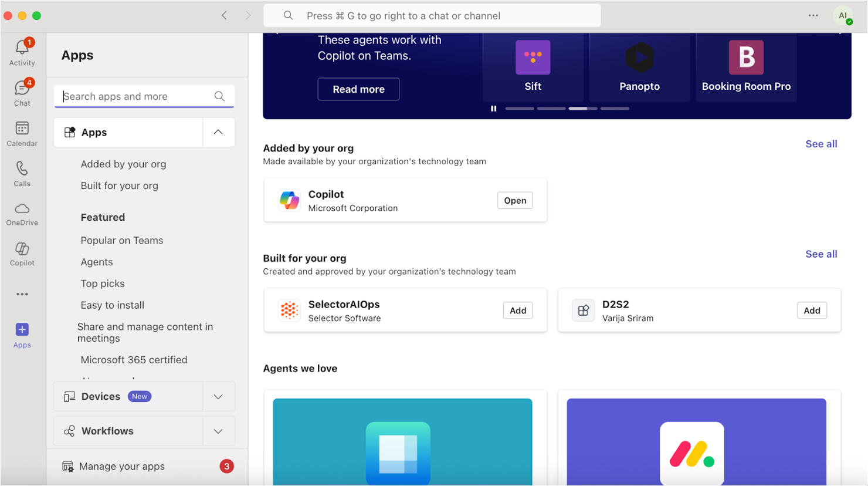Click the Devices section icon
Viewport: 868px width, 486px height.
[x=69, y=397]
